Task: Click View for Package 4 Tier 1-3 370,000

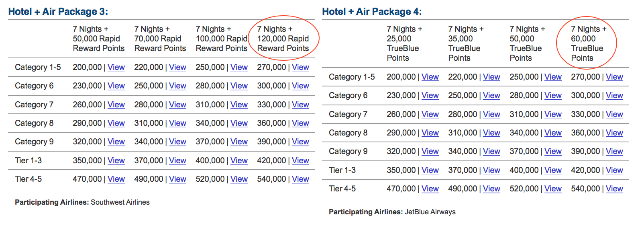Action: pos(491,170)
